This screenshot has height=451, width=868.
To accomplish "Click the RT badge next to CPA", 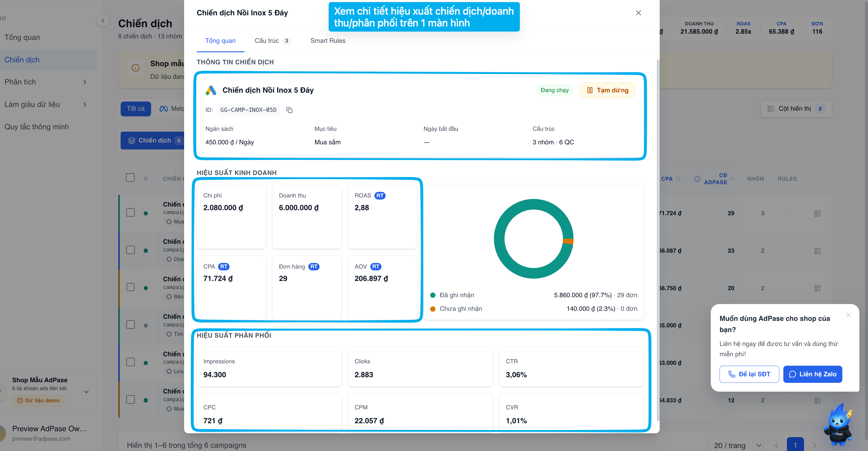I will coord(224,267).
